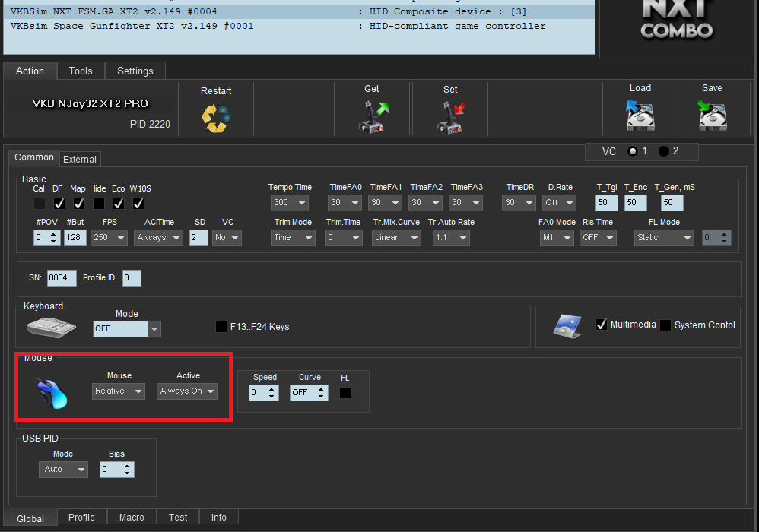The image size is (759, 532).
Task: Open the Tr.Auto Rate dropdown
Action: coord(451,237)
